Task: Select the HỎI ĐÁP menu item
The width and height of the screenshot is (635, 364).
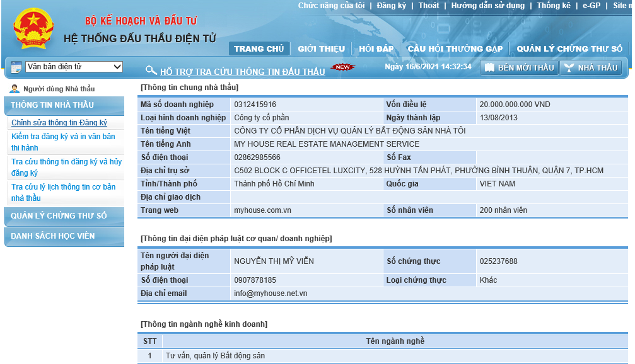Action: coord(376,49)
